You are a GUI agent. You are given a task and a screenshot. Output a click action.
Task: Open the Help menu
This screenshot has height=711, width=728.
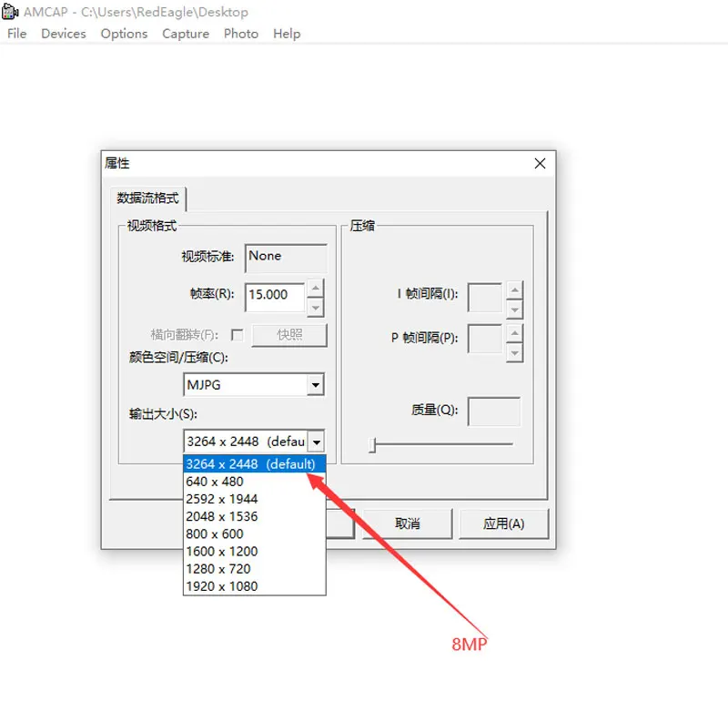tap(287, 34)
